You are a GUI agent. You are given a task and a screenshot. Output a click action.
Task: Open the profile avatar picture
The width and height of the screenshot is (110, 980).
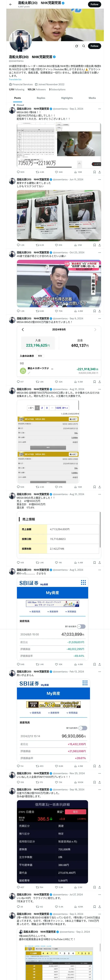[20, 41]
